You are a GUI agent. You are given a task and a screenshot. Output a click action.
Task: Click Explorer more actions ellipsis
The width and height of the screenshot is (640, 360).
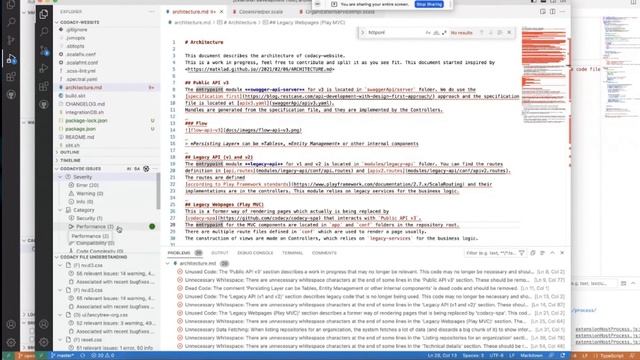pyautogui.click(x=151, y=12)
